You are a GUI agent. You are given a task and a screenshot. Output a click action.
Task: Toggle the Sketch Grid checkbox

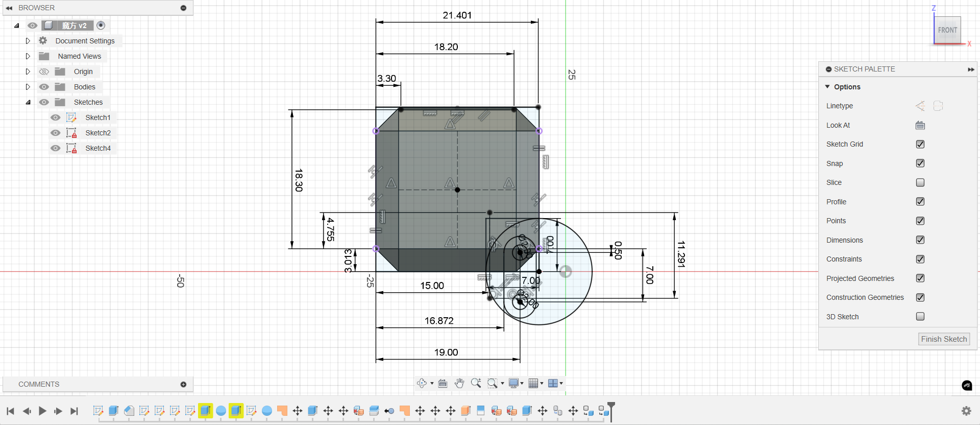920,144
